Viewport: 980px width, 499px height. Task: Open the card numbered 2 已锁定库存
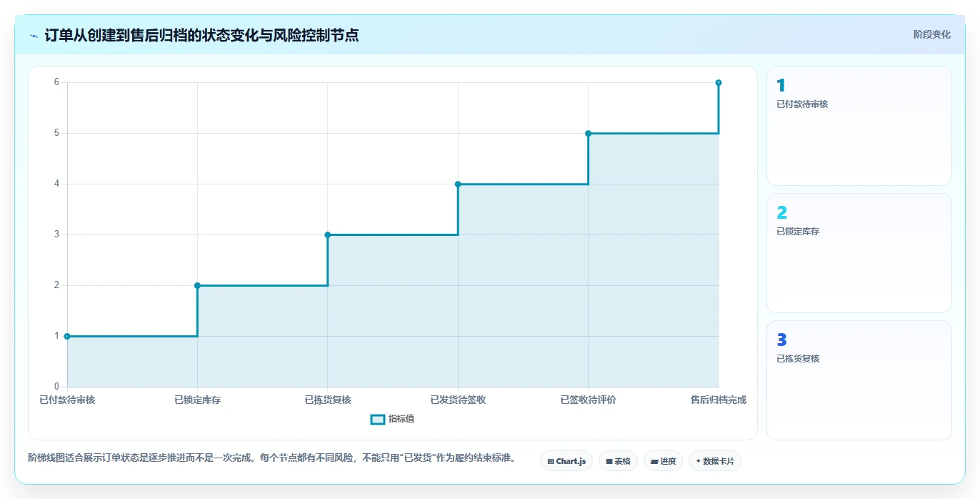pos(859,253)
